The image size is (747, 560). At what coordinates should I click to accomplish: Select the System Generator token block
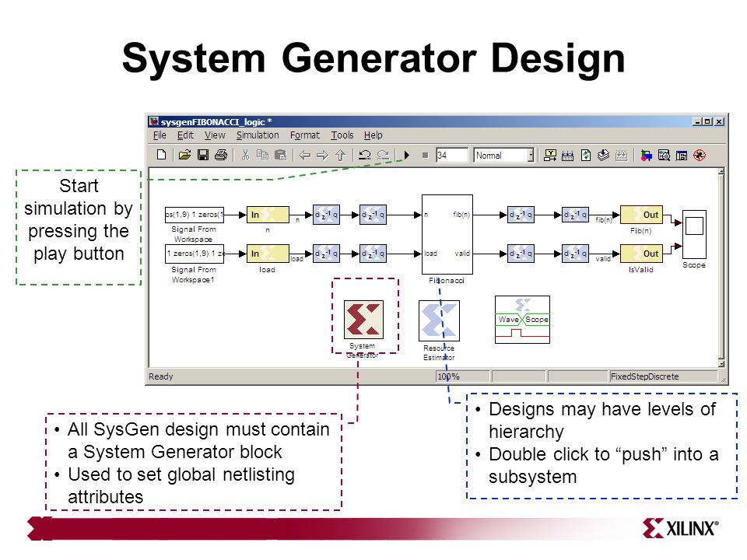tap(363, 320)
